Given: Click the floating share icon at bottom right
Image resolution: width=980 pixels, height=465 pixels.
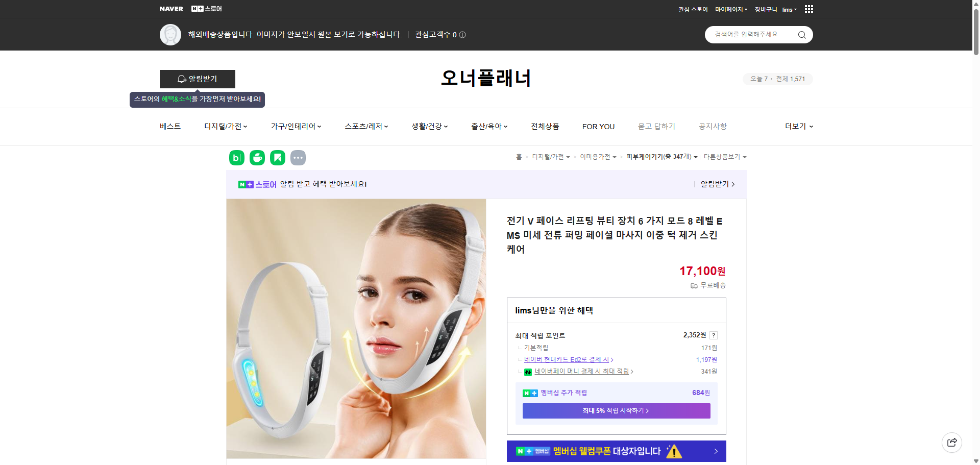Looking at the screenshot, I should click(x=951, y=443).
